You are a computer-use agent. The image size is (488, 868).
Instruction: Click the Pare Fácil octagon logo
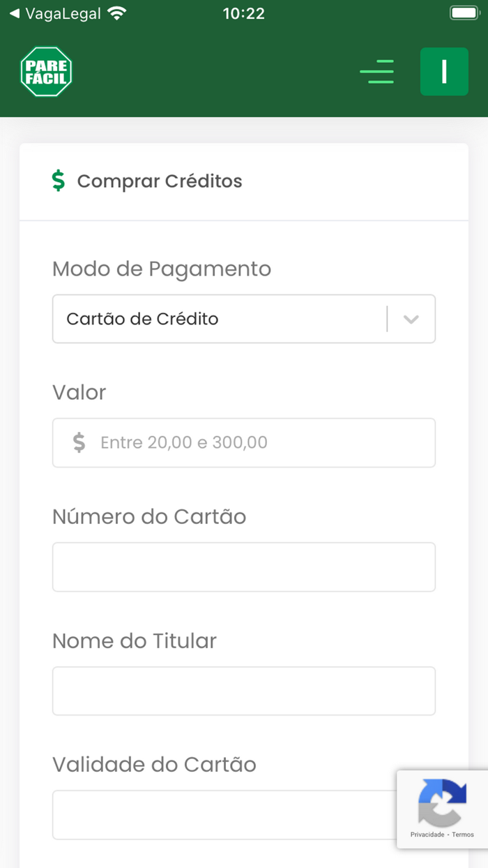pyautogui.click(x=46, y=71)
